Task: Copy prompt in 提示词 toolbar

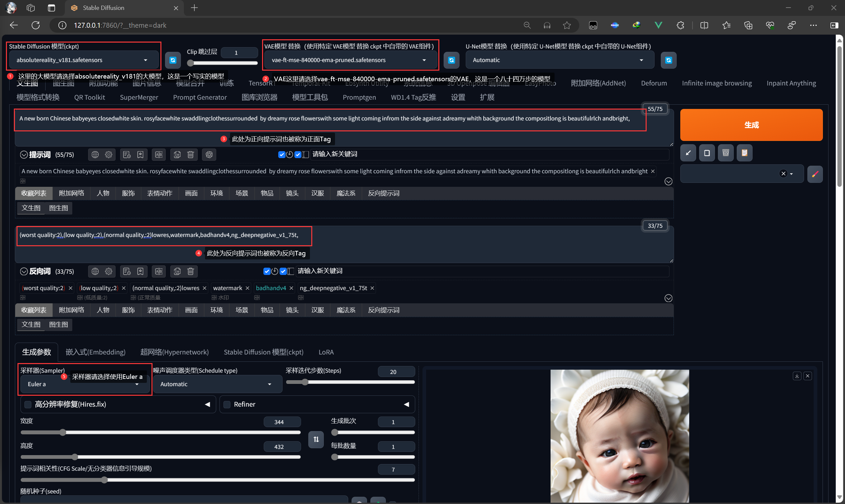Action: 177,154
